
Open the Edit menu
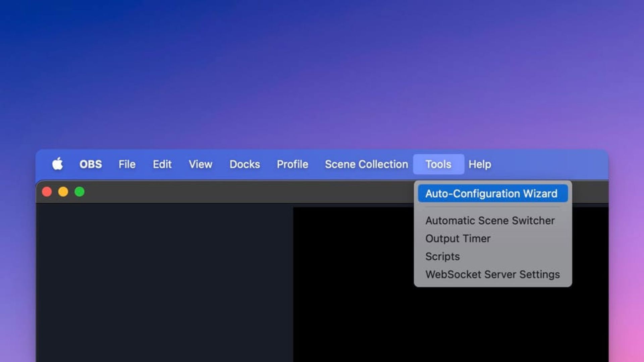(162, 164)
